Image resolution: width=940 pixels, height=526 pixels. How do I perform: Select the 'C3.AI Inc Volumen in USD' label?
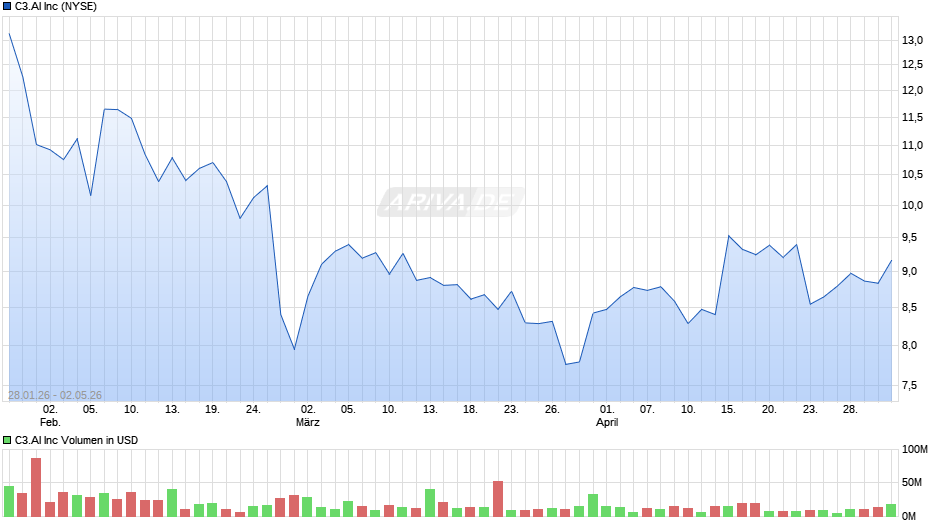[x=76, y=440]
